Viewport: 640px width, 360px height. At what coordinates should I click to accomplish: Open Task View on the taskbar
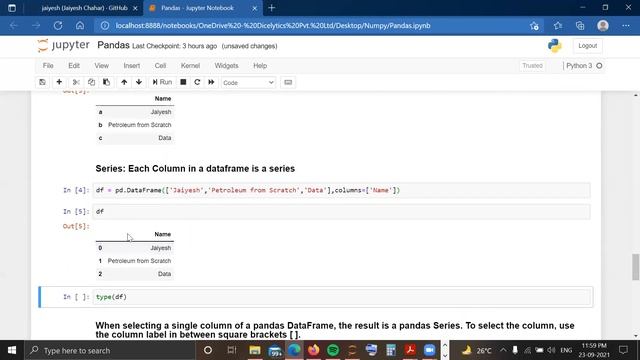click(231, 350)
